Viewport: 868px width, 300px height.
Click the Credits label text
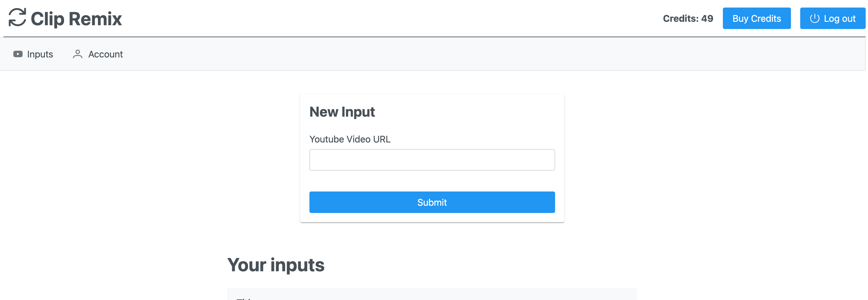click(x=680, y=19)
